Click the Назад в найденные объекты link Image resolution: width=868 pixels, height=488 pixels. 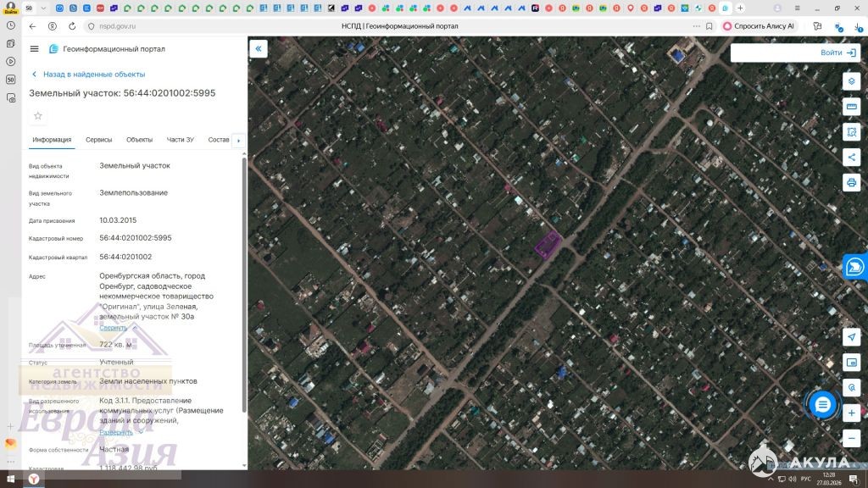click(93, 75)
